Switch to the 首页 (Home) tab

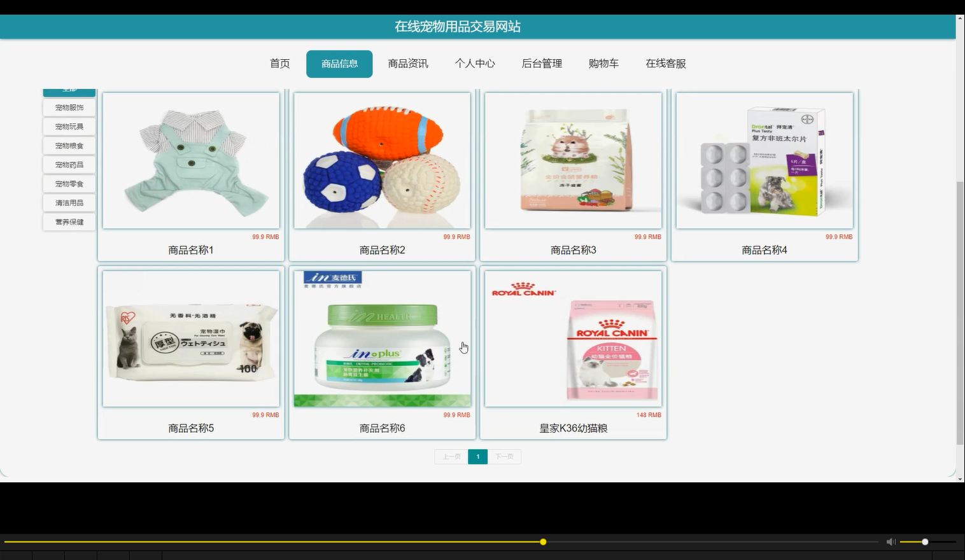pyautogui.click(x=279, y=63)
